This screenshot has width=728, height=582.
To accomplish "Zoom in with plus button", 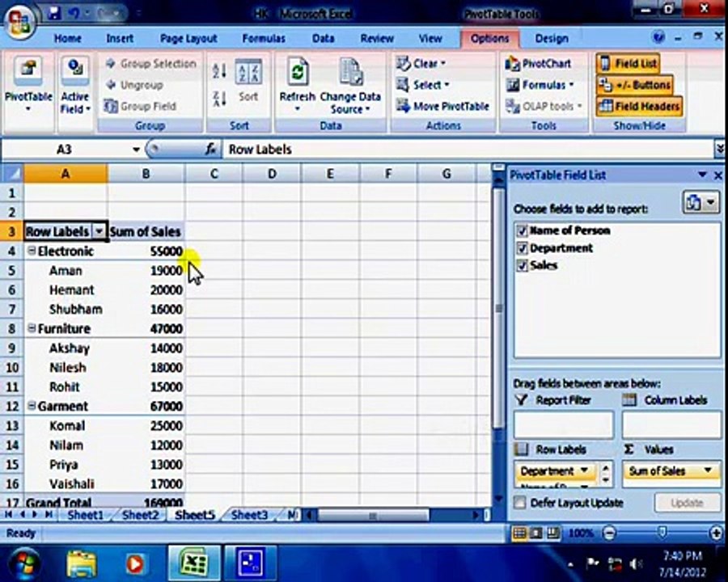I will click(x=717, y=533).
